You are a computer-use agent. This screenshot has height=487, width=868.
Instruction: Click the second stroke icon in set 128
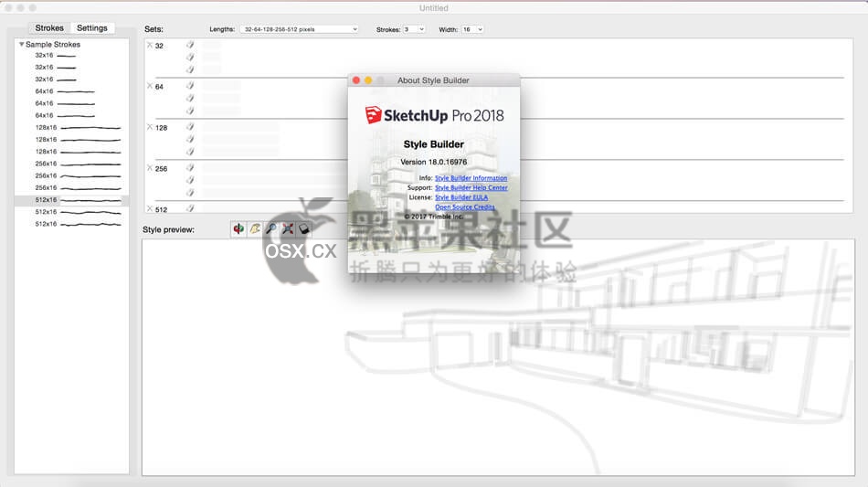(x=190, y=139)
